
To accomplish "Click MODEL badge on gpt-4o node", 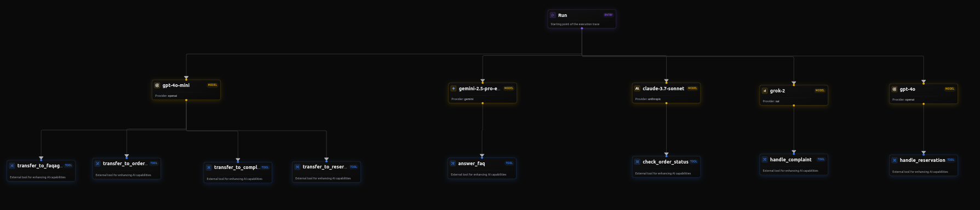I will 950,89.
